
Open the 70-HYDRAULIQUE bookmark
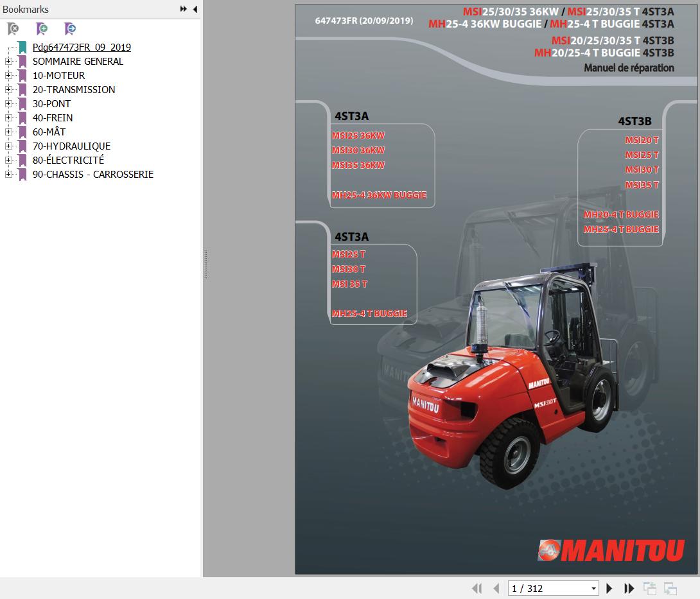click(x=71, y=146)
